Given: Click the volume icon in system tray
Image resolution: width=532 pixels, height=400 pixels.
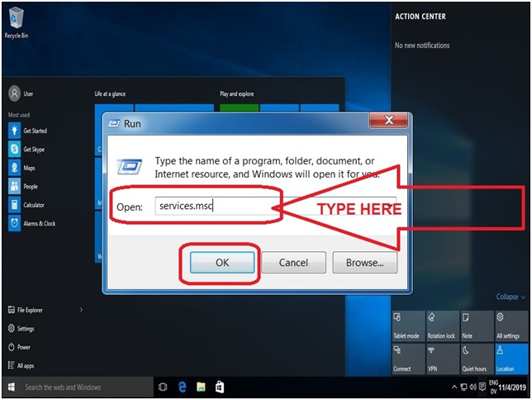Looking at the screenshot, I should pyautogui.click(x=473, y=387).
